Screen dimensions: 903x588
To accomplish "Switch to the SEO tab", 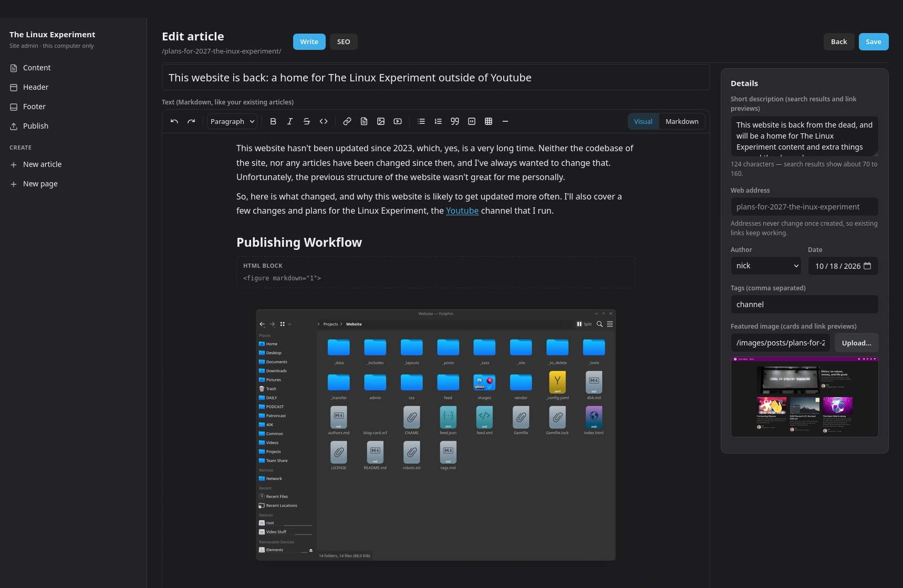I will 344,41.
